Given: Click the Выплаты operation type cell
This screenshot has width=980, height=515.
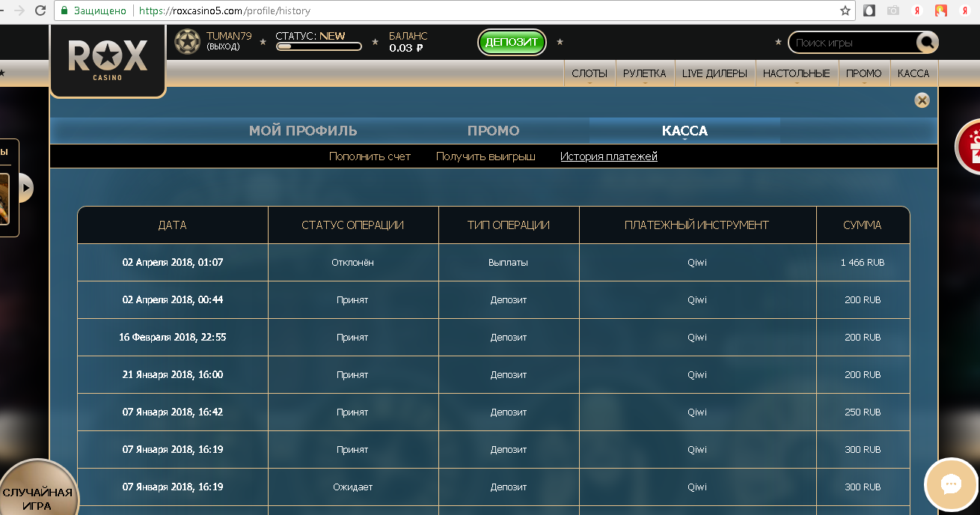Looking at the screenshot, I should coord(509,263).
